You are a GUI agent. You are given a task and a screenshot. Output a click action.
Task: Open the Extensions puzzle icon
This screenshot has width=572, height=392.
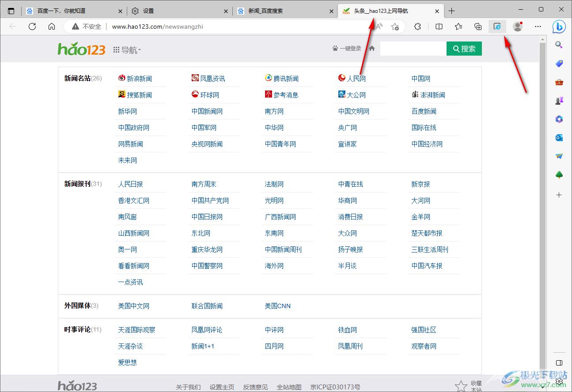coord(418,26)
